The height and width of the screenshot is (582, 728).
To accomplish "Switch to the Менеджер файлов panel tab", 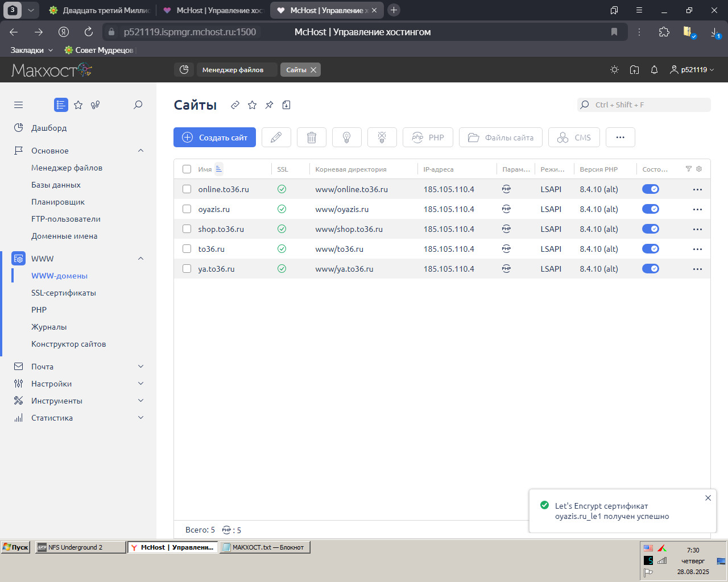I will pyautogui.click(x=237, y=69).
